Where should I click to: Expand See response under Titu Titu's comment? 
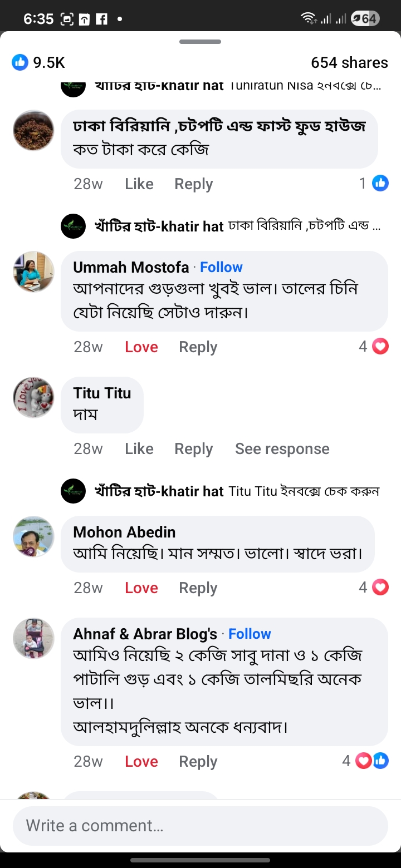[x=282, y=449]
